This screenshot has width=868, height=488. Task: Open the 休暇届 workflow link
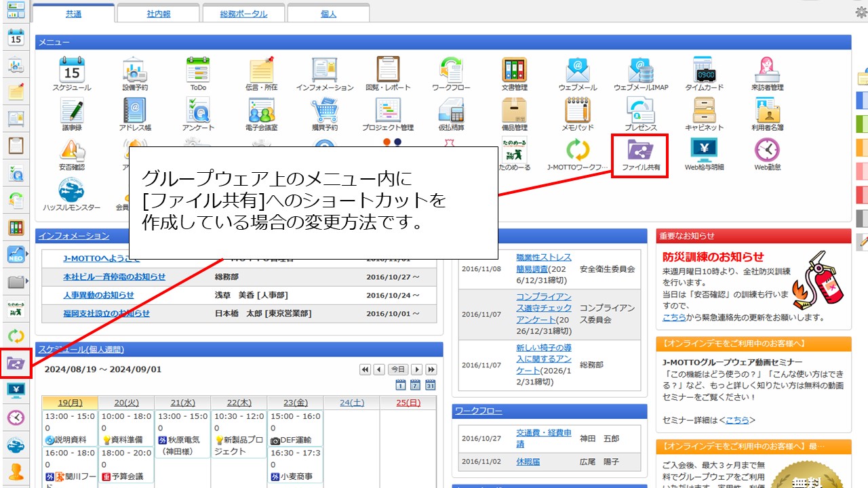click(528, 462)
